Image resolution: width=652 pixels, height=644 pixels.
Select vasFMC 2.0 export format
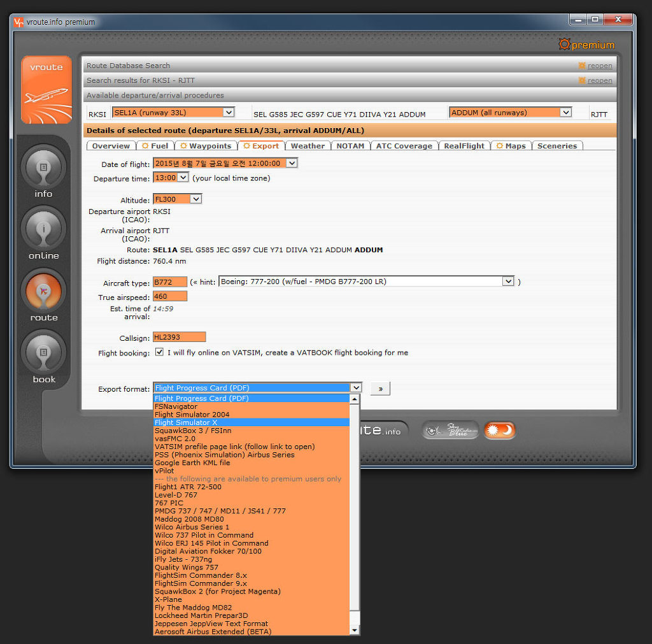click(x=251, y=438)
